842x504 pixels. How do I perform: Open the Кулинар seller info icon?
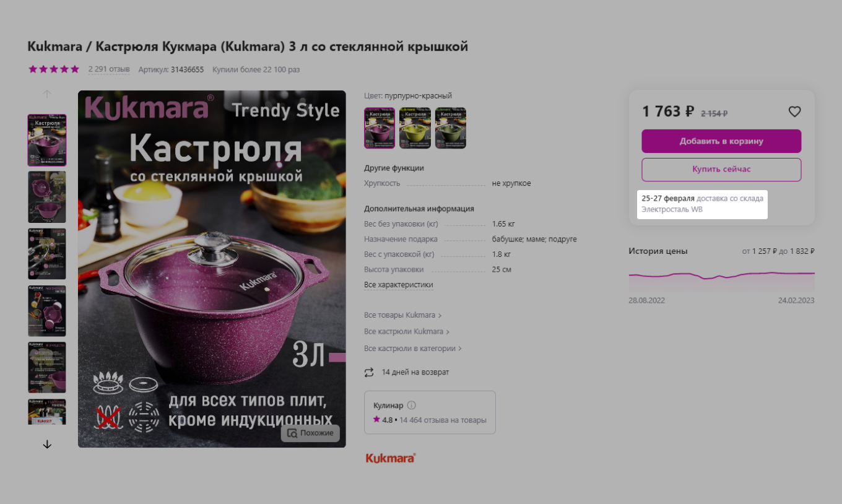[x=412, y=406]
